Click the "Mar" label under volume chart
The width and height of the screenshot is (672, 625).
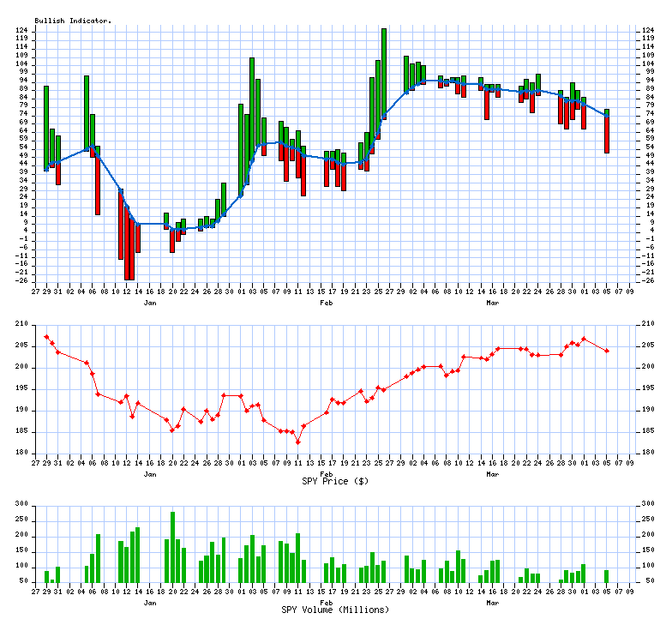pyautogui.click(x=493, y=602)
